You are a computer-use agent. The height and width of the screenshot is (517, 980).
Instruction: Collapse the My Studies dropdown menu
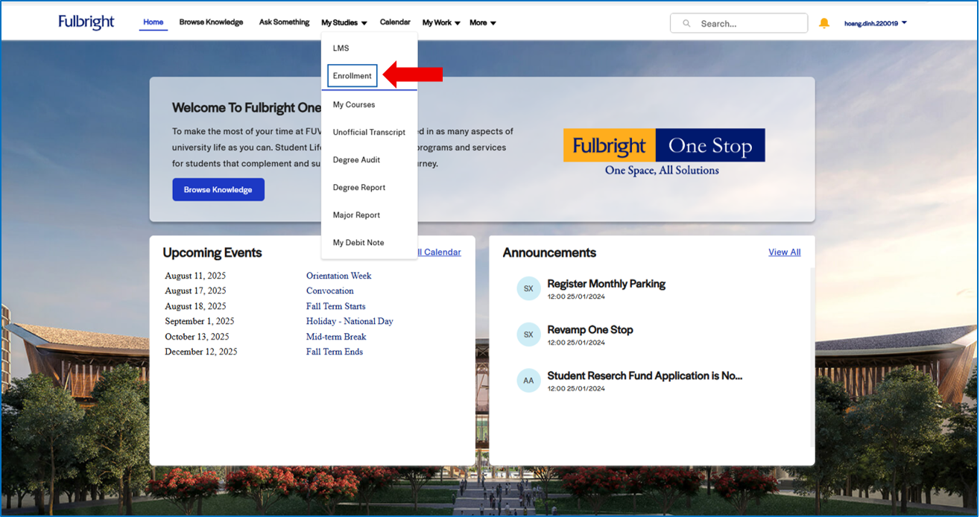point(344,23)
